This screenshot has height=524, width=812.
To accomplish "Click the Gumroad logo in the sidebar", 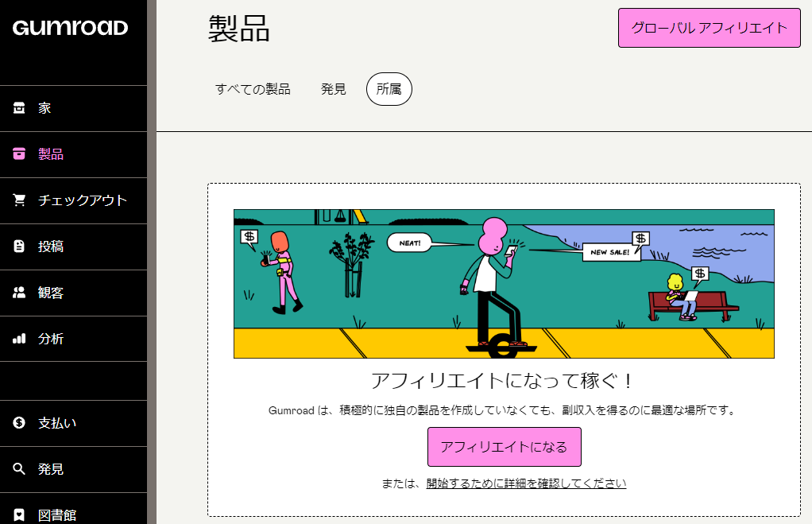I will point(70,28).
